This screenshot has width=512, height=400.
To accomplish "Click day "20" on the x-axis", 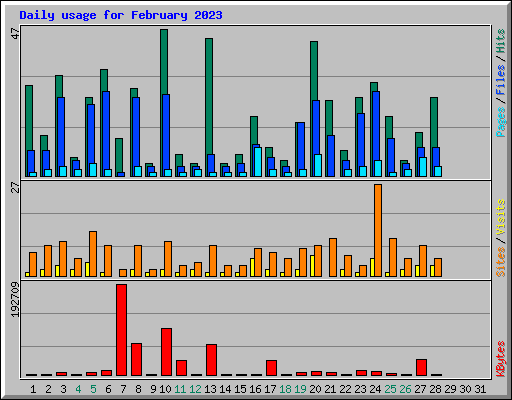I will pos(316,389).
